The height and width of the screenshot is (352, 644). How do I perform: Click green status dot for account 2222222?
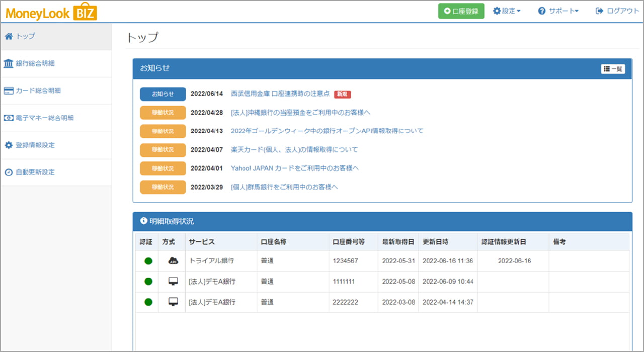coord(148,302)
